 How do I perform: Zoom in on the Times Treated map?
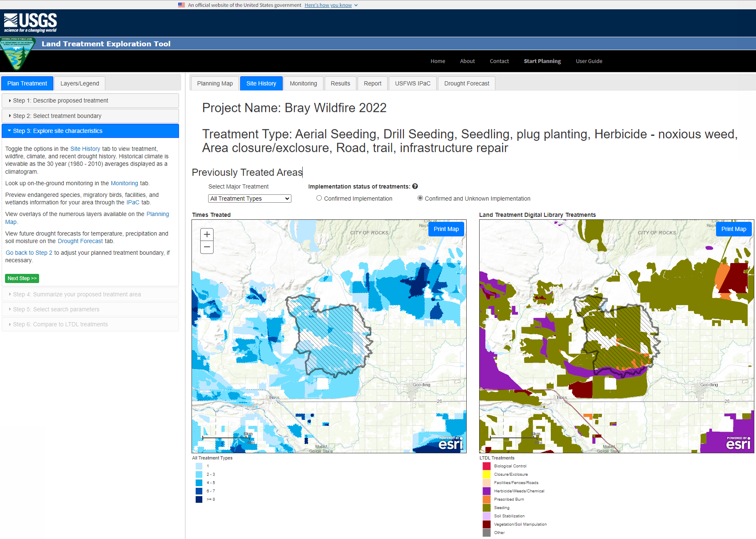click(207, 234)
